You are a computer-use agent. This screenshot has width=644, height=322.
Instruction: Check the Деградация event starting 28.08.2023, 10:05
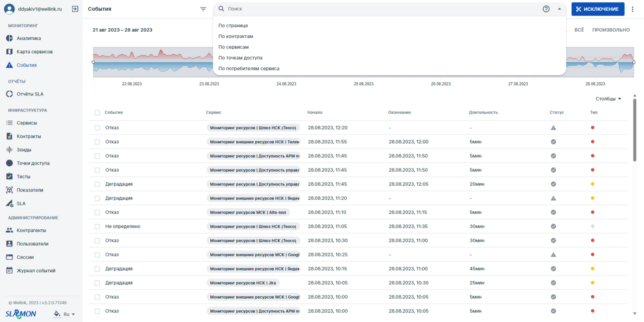tap(97, 283)
